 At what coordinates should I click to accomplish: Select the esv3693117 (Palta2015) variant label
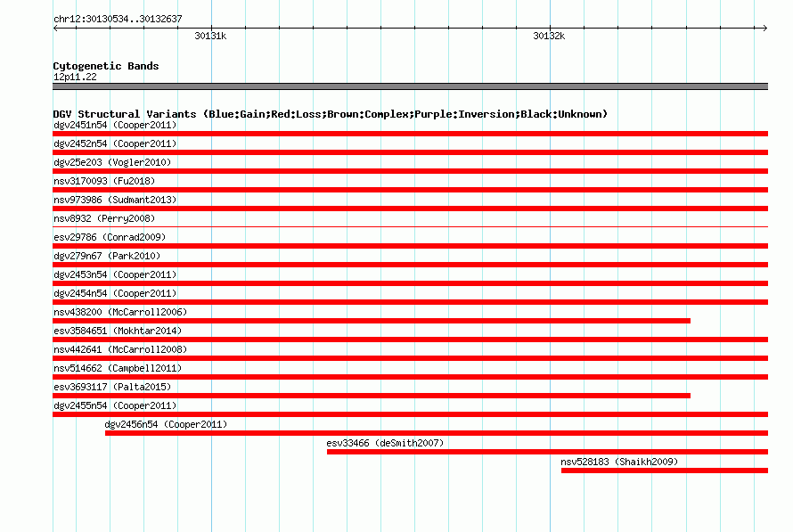[112, 387]
